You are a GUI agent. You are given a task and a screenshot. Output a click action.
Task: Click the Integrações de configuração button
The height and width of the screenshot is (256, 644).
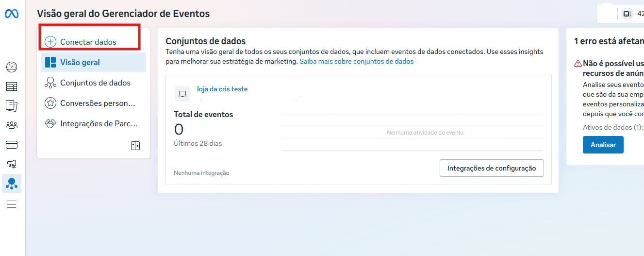[491, 168]
